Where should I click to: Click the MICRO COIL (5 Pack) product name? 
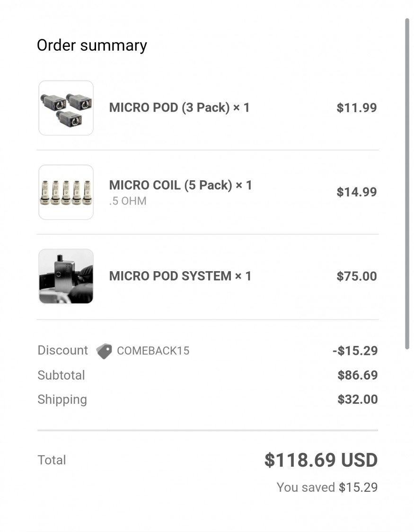[x=180, y=185]
